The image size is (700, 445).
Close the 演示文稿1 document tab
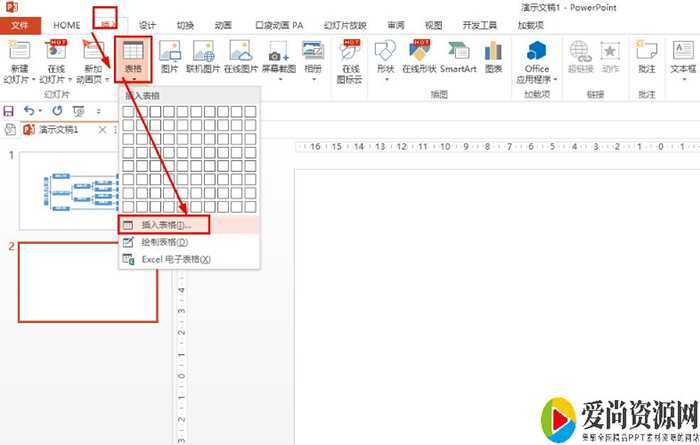(x=101, y=130)
